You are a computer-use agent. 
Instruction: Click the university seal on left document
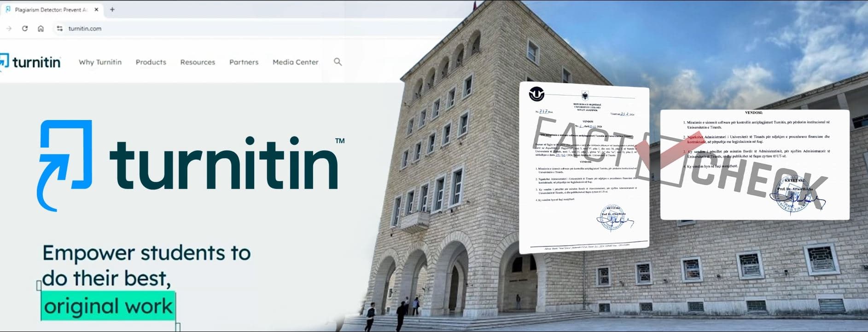pyautogui.click(x=536, y=94)
